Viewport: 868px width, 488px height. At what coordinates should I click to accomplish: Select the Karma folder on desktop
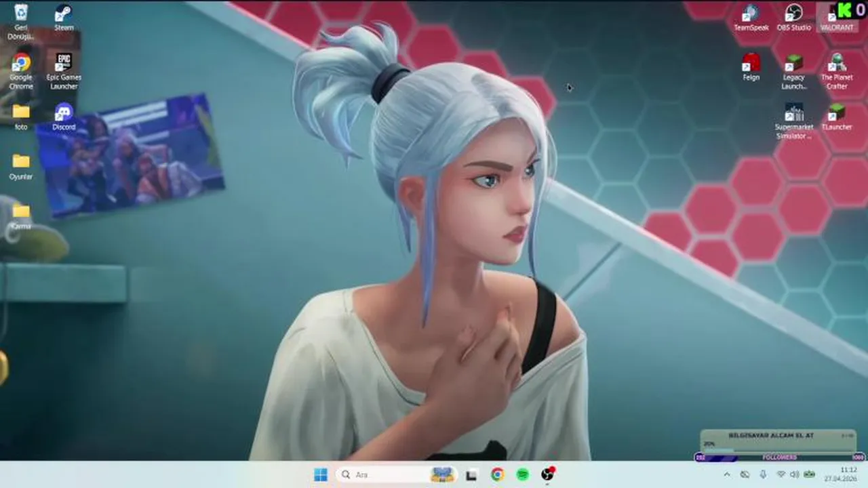coord(21,216)
